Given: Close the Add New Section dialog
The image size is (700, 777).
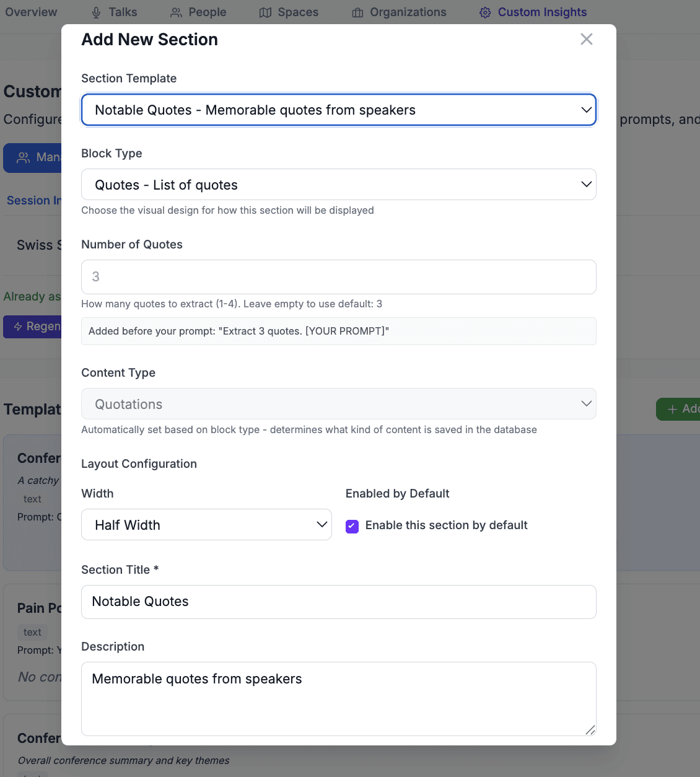Looking at the screenshot, I should [x=587, y=39].
